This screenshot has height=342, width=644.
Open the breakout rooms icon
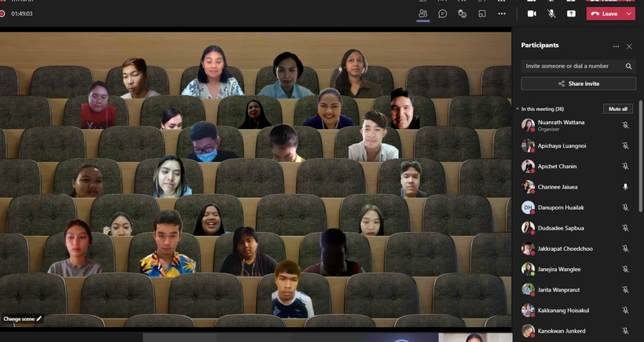[481, 13]
